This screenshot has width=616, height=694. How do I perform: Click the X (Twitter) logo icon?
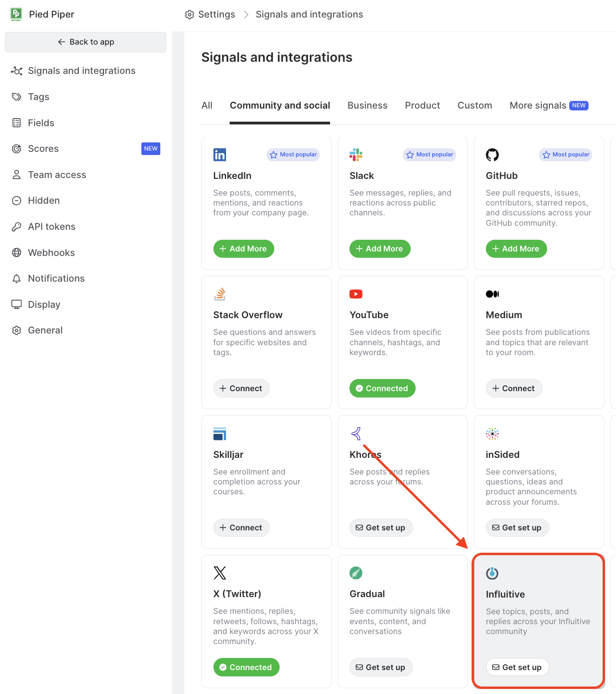(x=220, y=573)
